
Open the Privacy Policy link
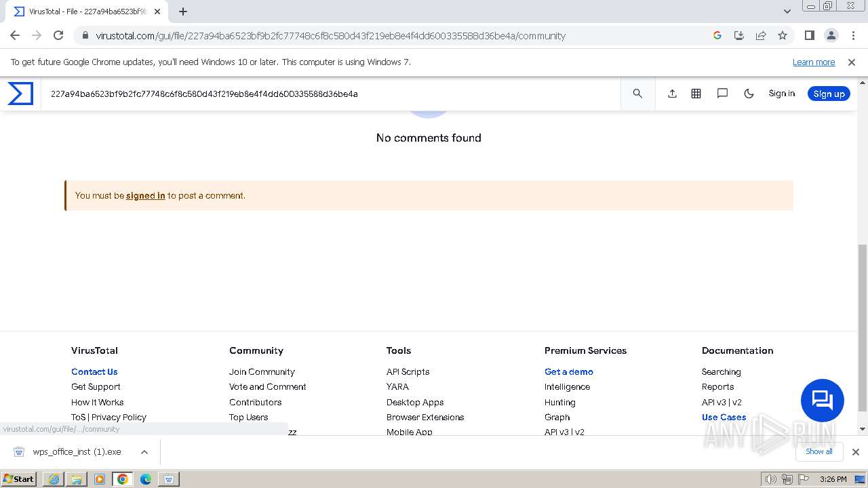coord(119,417)
